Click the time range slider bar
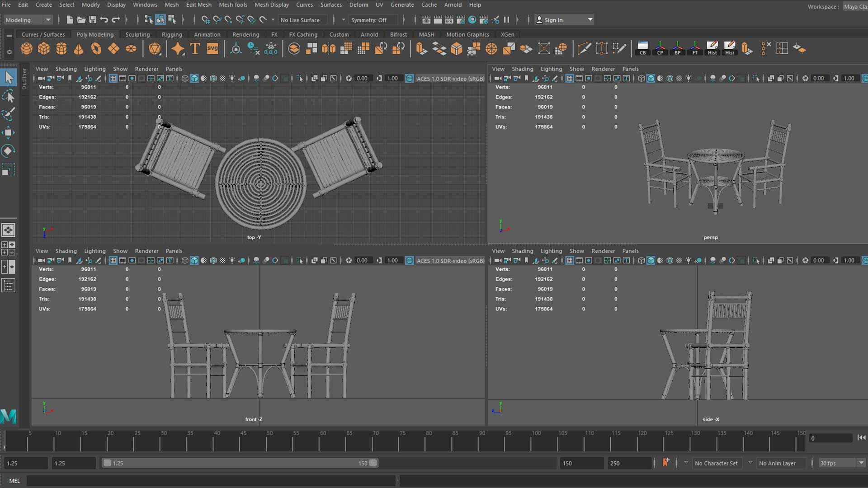868x488 pixels. (x=240, y=463)
